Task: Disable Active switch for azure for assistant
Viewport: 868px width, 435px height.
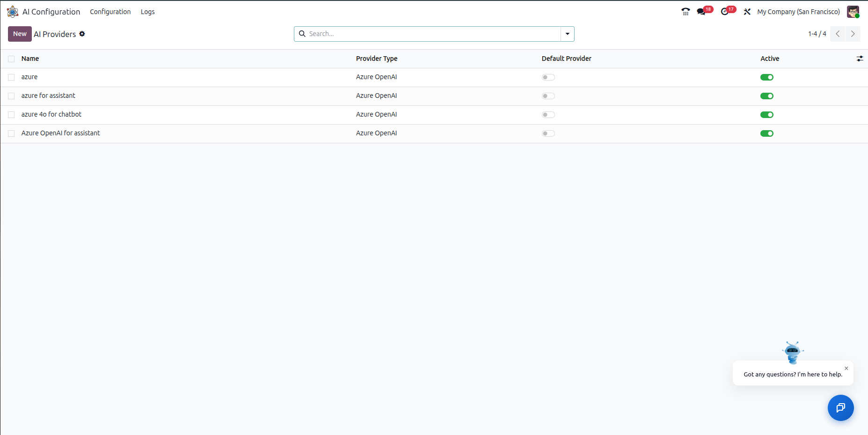Action: click(767, 96)
